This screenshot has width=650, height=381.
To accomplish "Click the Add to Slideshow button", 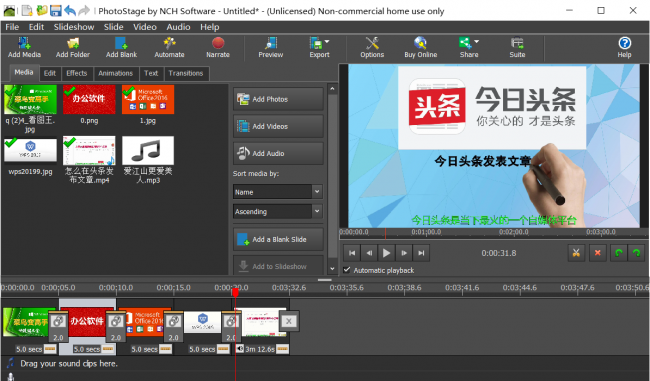I will [278, 266].
